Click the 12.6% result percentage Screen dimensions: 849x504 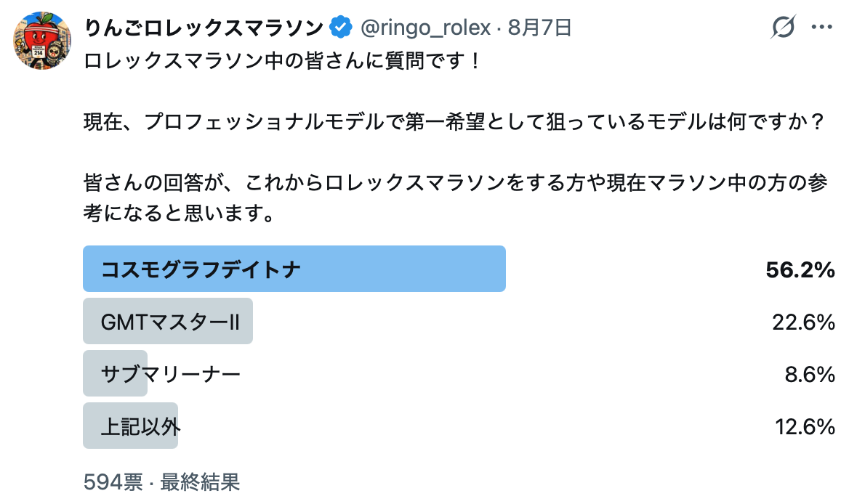(x=805, y=427)
